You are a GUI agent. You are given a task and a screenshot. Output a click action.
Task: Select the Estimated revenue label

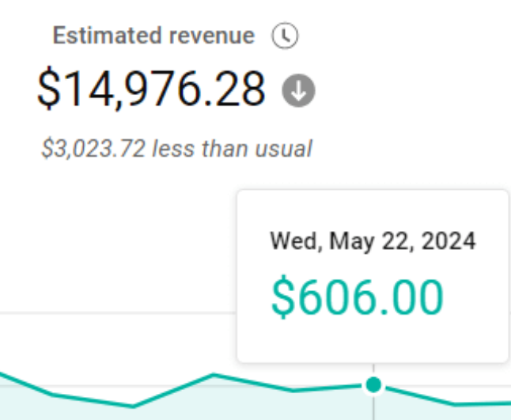click(x=153, y=36)
